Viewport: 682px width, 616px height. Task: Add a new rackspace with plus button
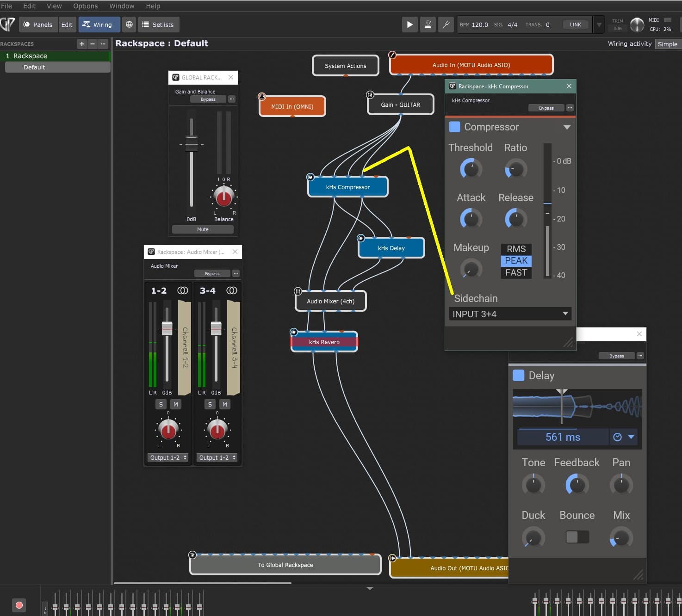point(82,44)
